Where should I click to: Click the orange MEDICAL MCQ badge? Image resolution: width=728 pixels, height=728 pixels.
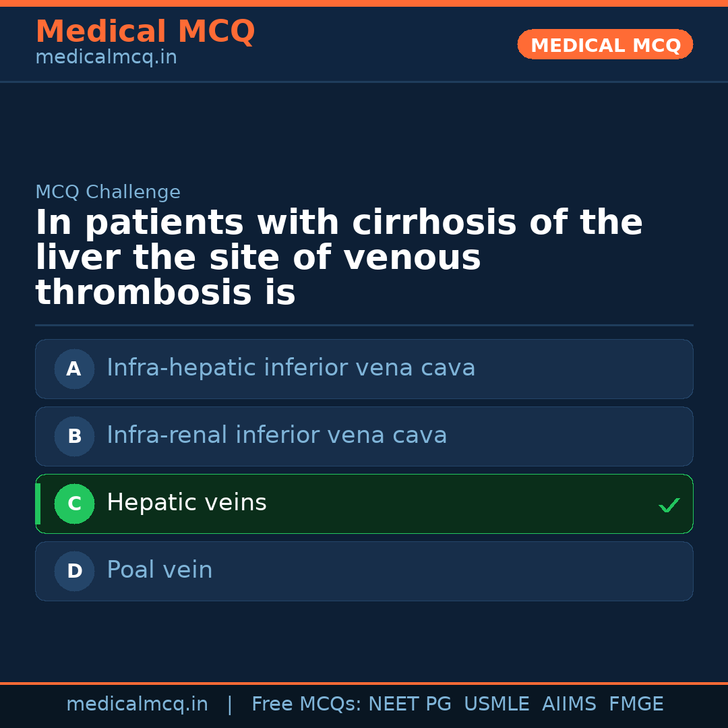coord(605,44)
